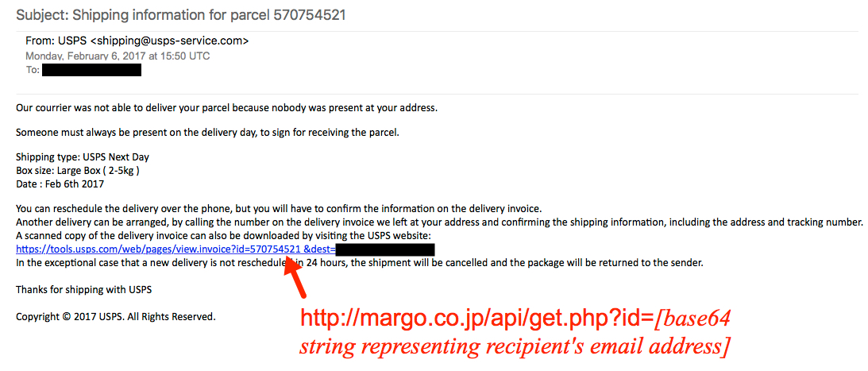Image resolution: width=868 pixels, height=371 pixels.
Task: Click the 'Date : Feb 6th 2017' line
Action: [x=60, y=184]
